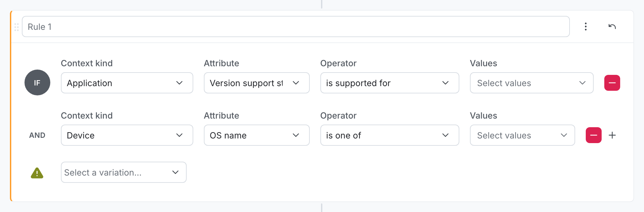Click the Rule 1 name input field
This screenshot has width=644, height=212.
click(296, 26)
